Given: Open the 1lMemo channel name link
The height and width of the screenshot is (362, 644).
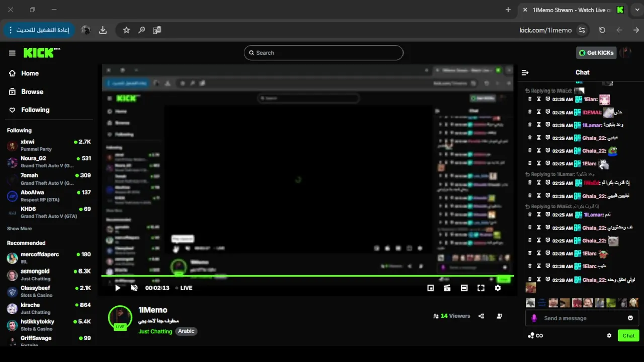Looking at the screenshot, I should pyautogui.click(x=153, y=310).
